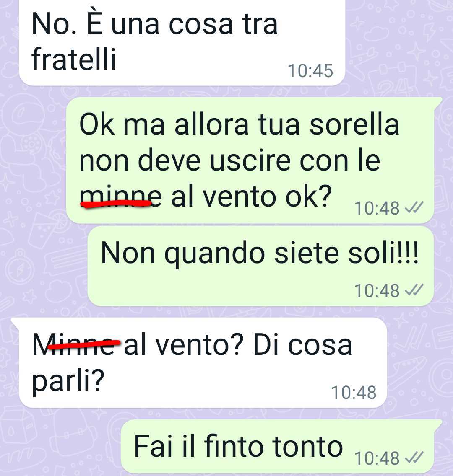
Task: Click delivery ticks beside 'Fai il finto tonto'
Action: pyautogui.click(x=414, y=458)
